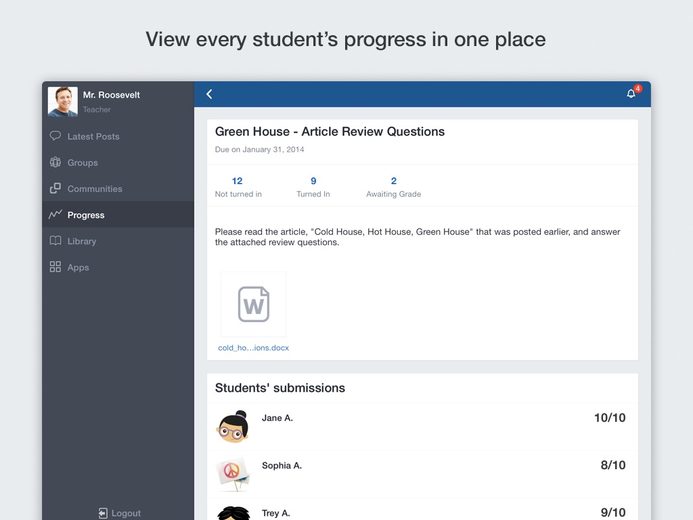Open Jane A.'s submission row

coord(422,426)
